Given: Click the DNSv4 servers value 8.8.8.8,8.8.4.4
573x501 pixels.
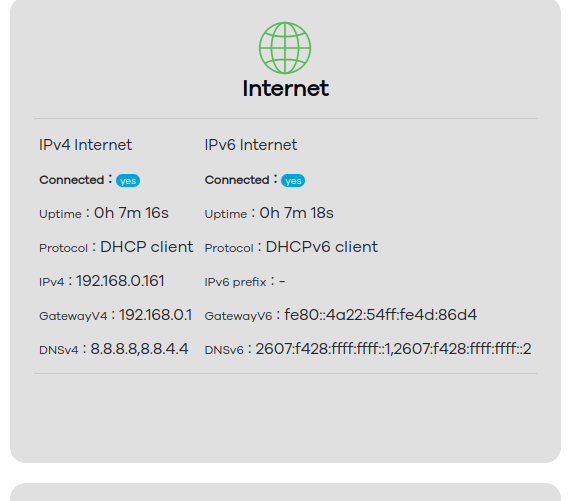Looking at the screenshot, I should click(139, 349).
